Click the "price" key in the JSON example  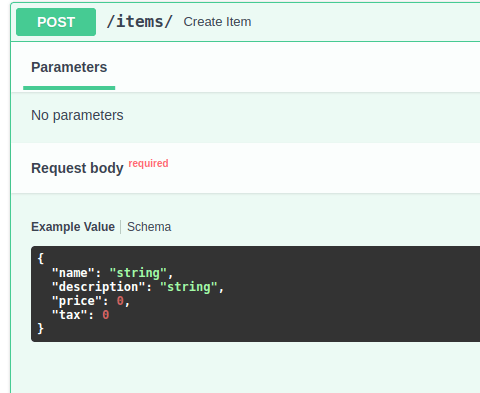click(x=77, y=301)
